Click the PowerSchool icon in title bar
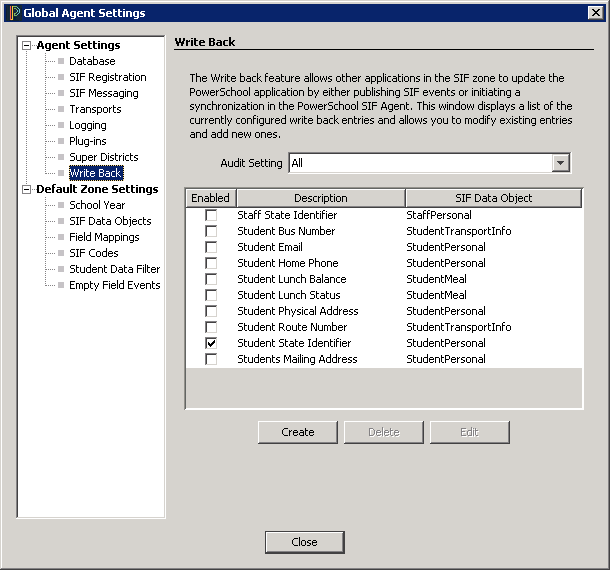Image resolution: width=610 pixels, height=570 pixels. pos(13,13)
